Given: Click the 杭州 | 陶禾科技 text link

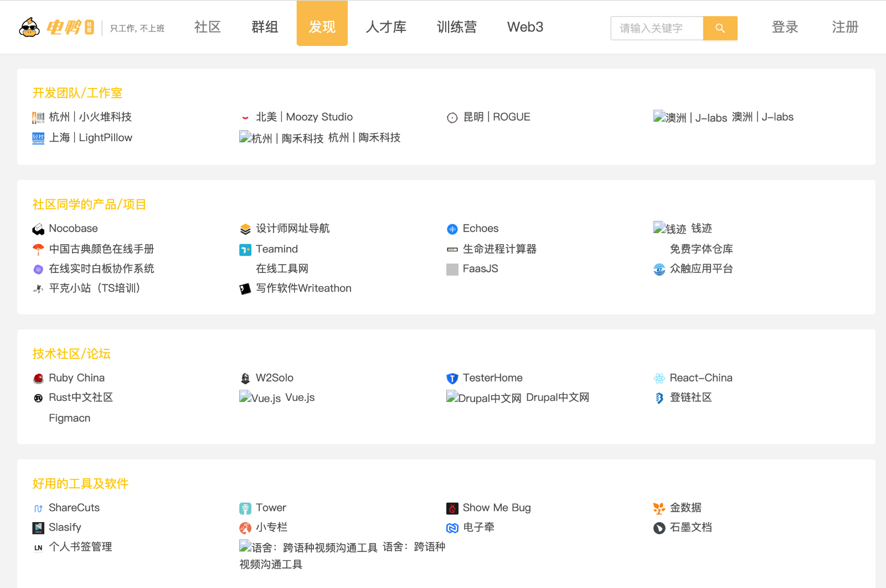Looking at the screenshot, I should 364,137.
